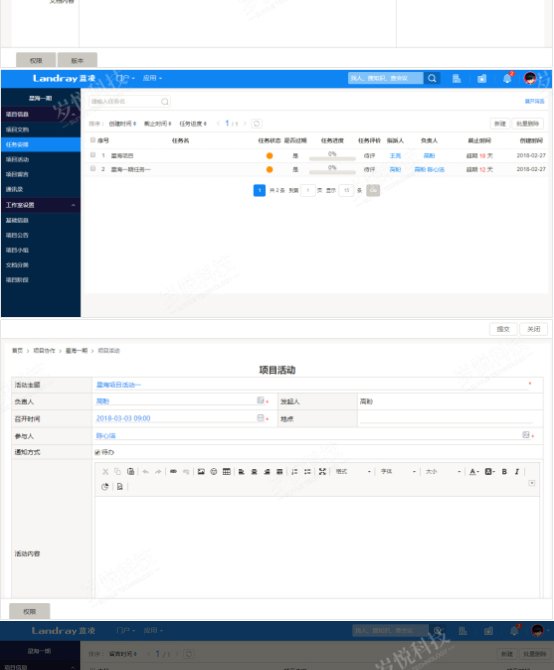
Task: Click the search magnifier icon in the Landray header
Action: point(432,78)
